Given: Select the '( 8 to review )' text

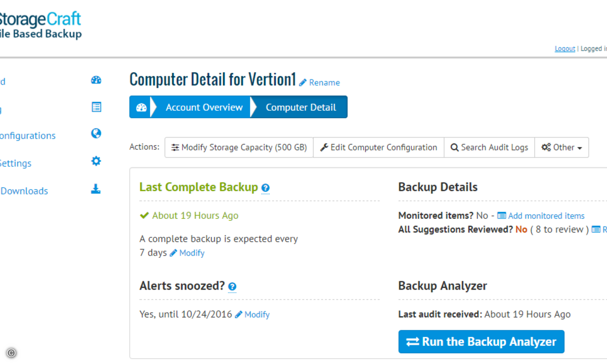Looking at the screenshot, I should tap(559, 230).
